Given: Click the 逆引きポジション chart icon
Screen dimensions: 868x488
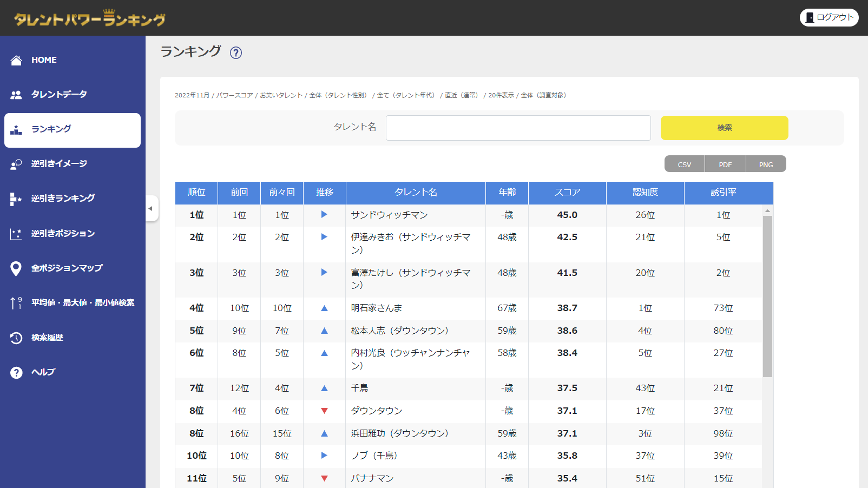Looking at the screenshot, I should [x=16, y=234].
